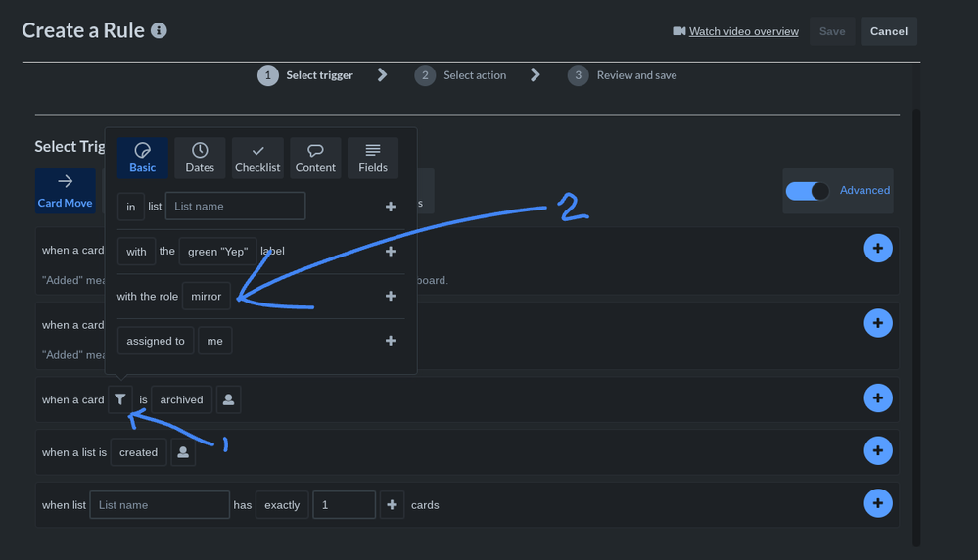Toggle the 'archived' option
Screen dimensions: 978x560
[181, 399]
